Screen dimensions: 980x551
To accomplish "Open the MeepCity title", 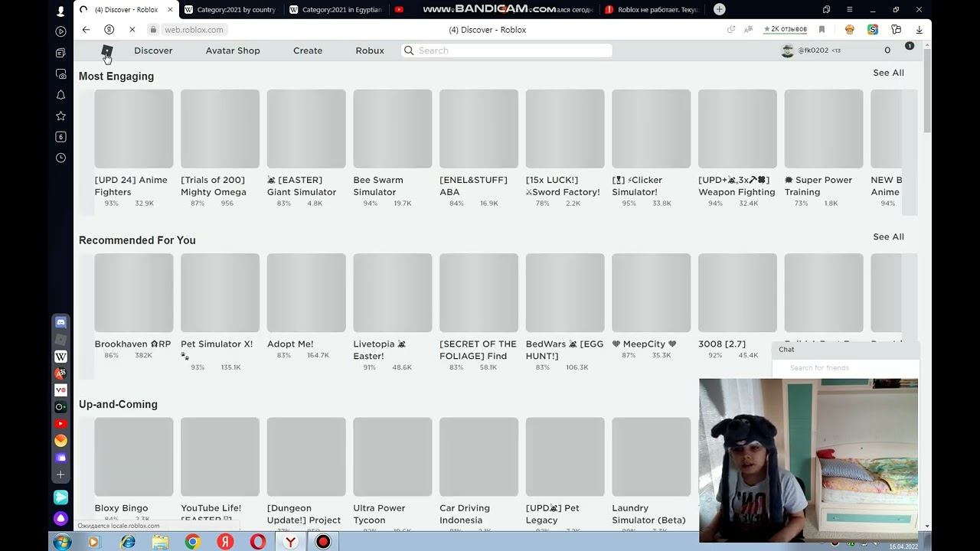I will (x=644, y=344).
